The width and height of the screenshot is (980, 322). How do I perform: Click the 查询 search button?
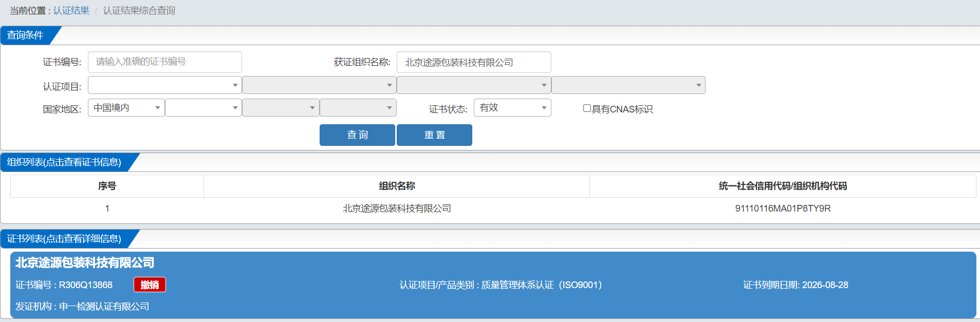pos(357,135)
